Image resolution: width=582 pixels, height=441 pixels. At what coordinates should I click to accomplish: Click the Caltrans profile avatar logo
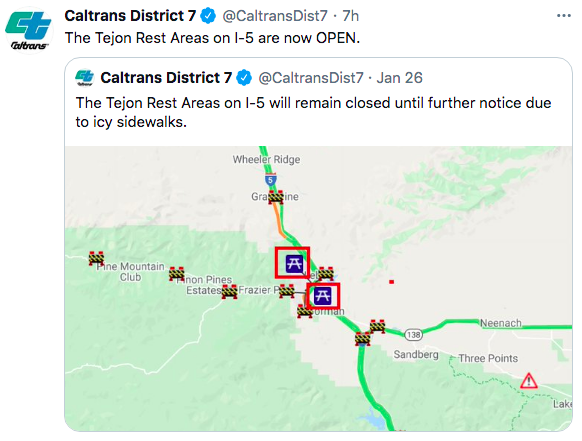pos(28,30)
